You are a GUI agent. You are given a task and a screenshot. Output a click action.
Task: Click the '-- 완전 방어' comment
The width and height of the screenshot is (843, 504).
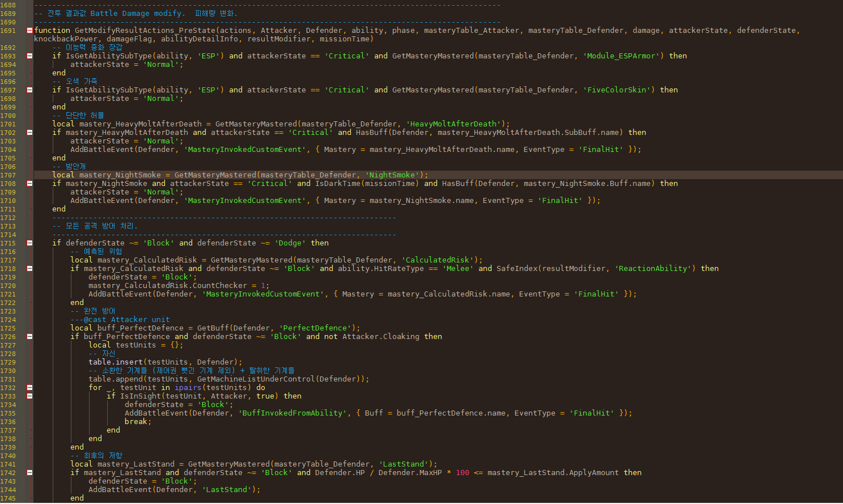pos(93,311)
